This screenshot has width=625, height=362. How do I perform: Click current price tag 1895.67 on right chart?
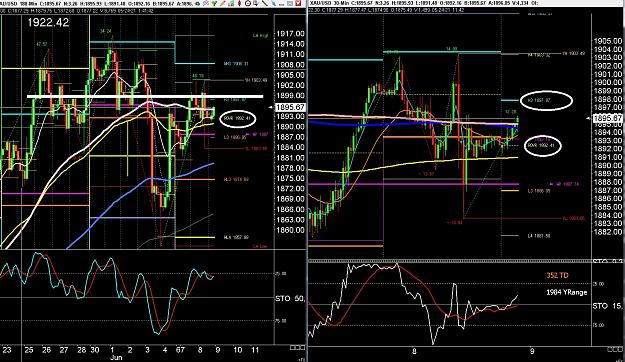tap(608, 118)
